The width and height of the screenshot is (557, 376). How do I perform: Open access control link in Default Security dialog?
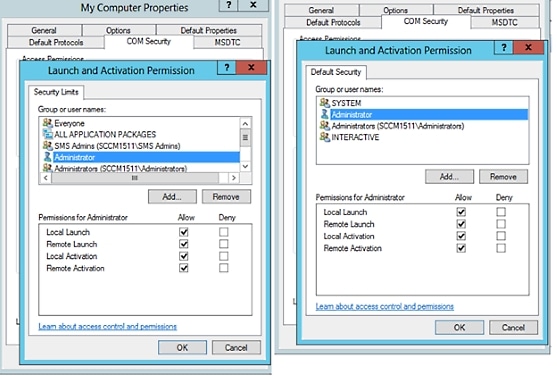(385, 306)
